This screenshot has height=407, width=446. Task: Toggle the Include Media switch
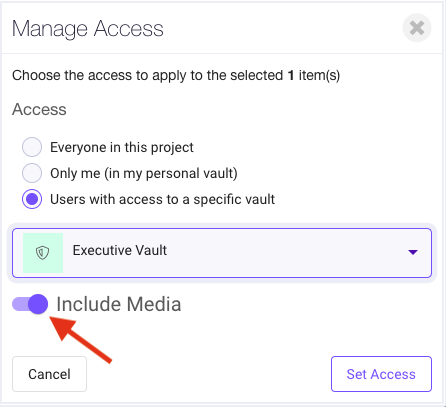(30, 304)
